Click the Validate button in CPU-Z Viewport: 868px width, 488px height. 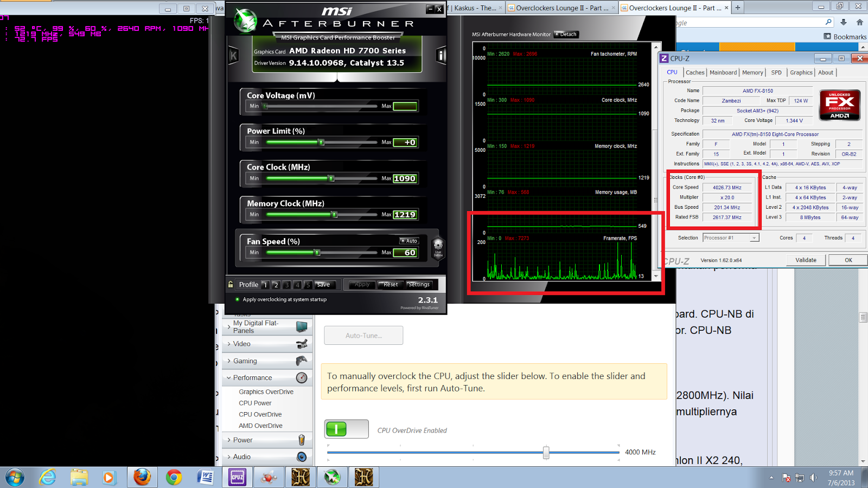[x=806, y=260]
